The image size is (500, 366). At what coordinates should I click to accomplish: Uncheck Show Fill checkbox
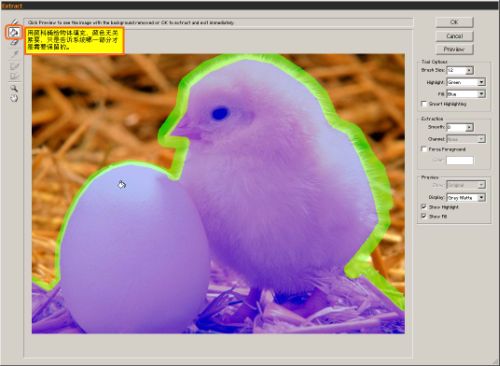click(424, 216)
